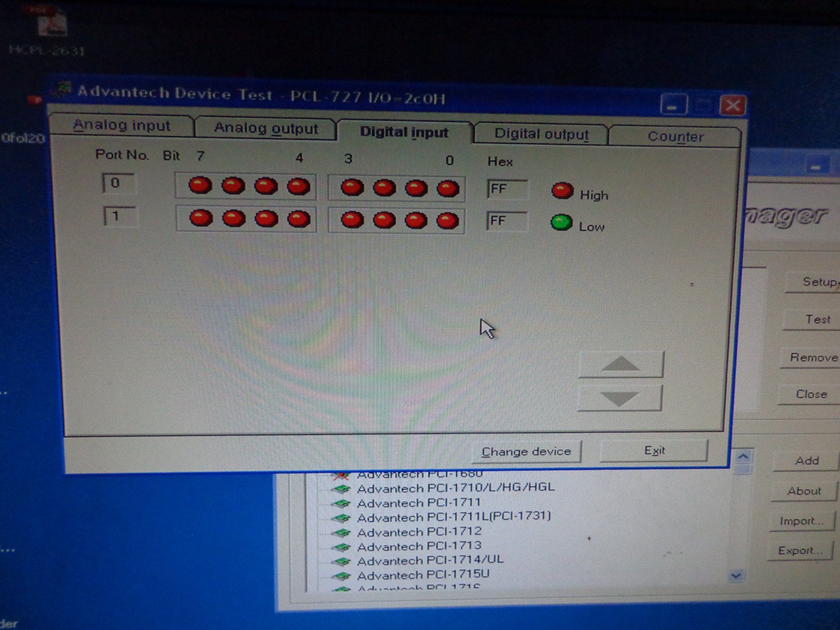Click About in the device manager window
The image size is (840, 630).
click(x=804, y=491)
